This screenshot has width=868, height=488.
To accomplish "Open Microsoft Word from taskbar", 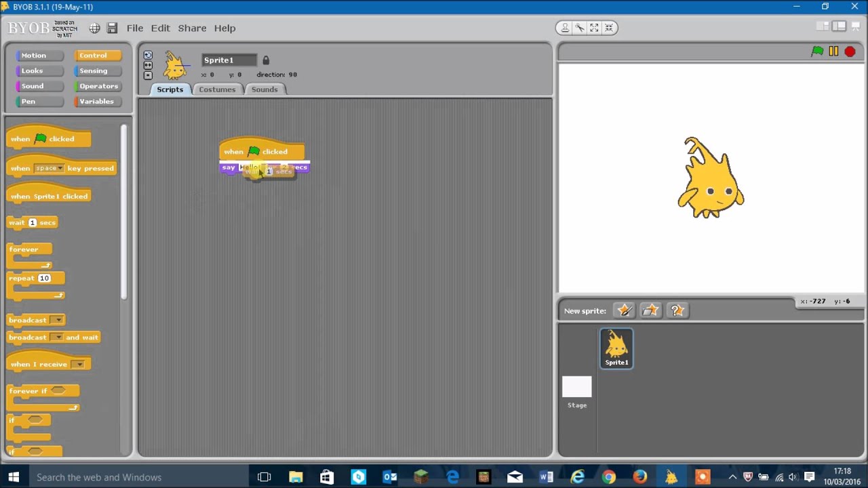I will click(546, 477).
